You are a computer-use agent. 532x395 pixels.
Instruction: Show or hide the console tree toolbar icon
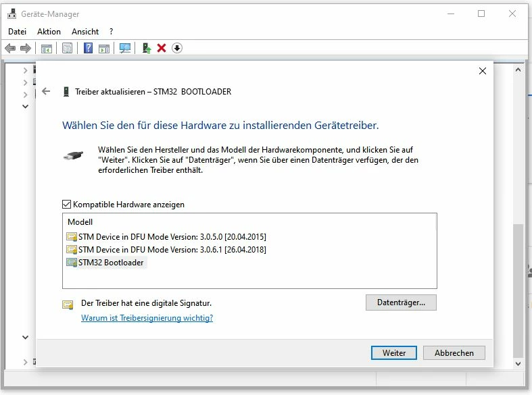pos(47,49)
